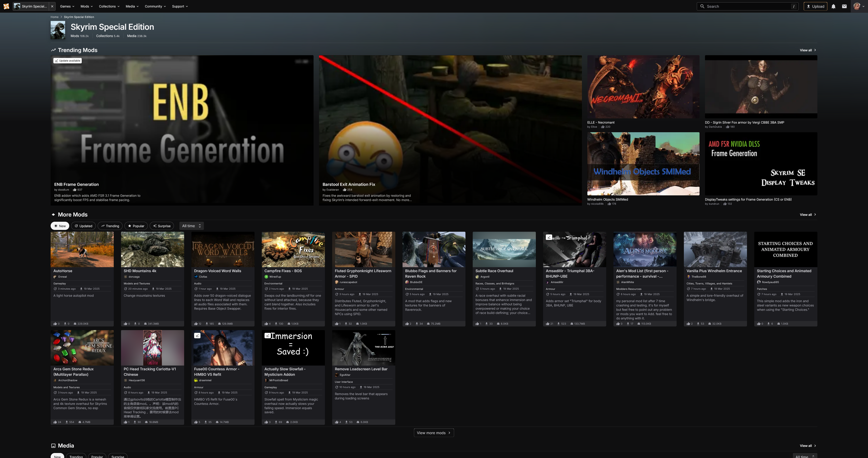The height and width of the screenshot is (458, 868).
Task: Click the Update available badge on ENB Frame Generation
Action: (67, 61)
